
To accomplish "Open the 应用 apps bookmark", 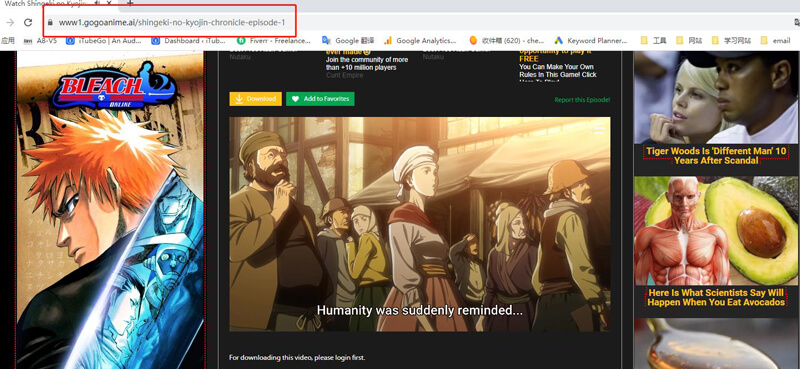I will 8,40.
